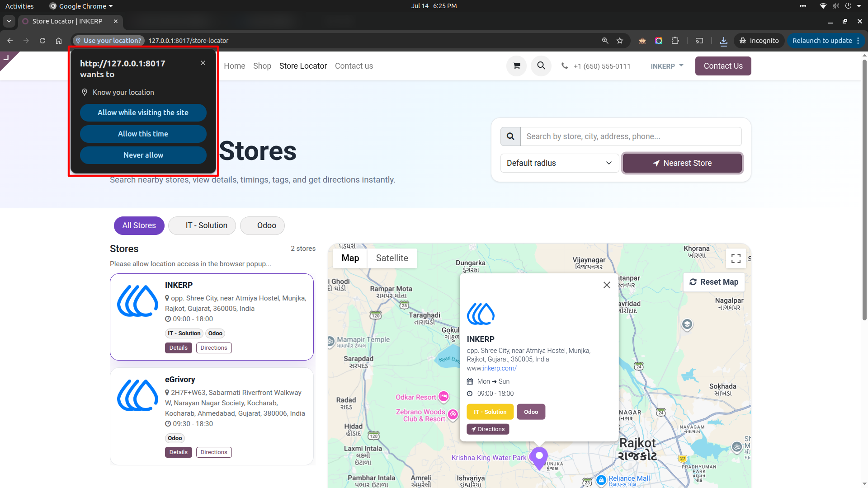Select the Map view toggle
Screen dimensions: 868x488
pyautogui.click(x=350, y=258)
